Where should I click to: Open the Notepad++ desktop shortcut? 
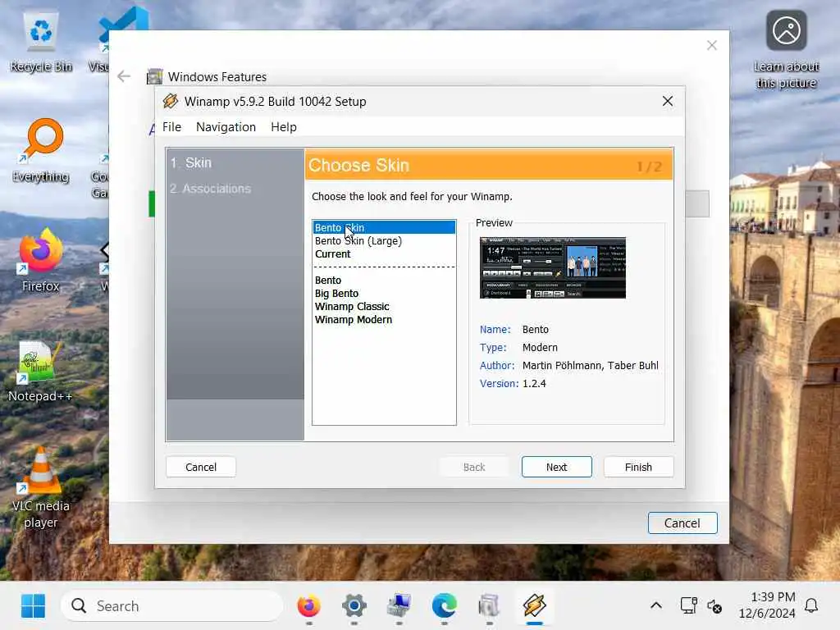pos(39,372)
